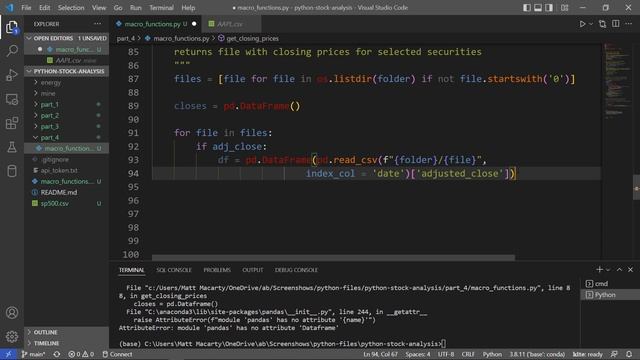Go to line via Ln 94, Col 67
Viewport: 640px width, 360px height.
[380, 354]
